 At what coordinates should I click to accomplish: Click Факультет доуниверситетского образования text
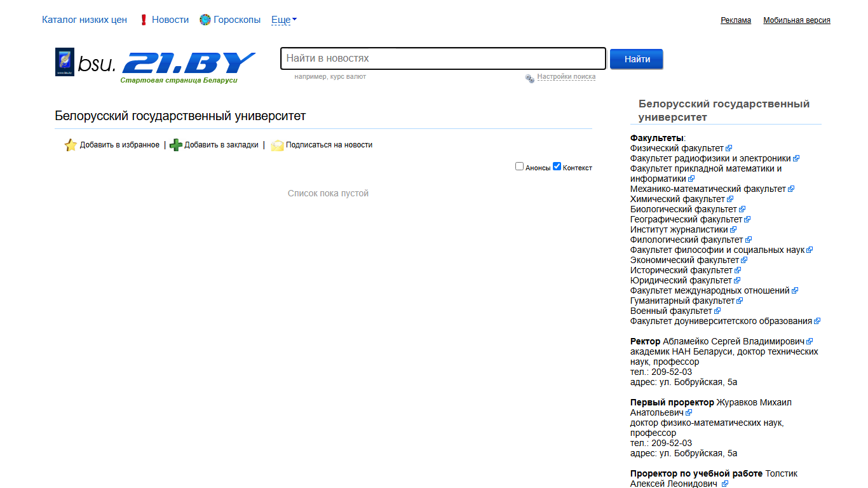tap(721, 322)
